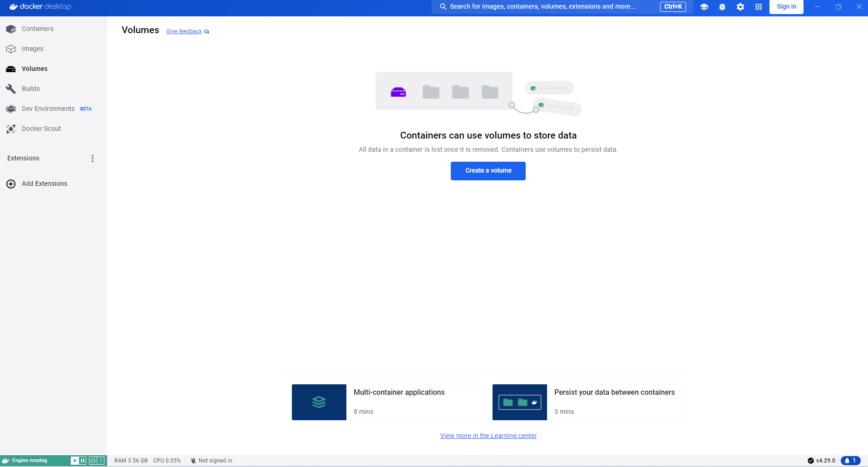Open the Give feedback link
The image size is (868, 467).
[x=183, y=31]
